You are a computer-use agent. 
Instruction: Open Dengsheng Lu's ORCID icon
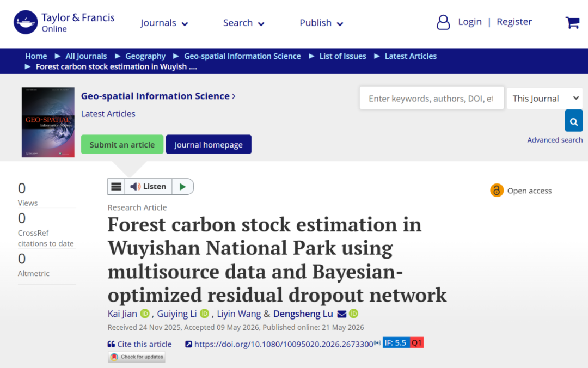(x=354, y=313)
